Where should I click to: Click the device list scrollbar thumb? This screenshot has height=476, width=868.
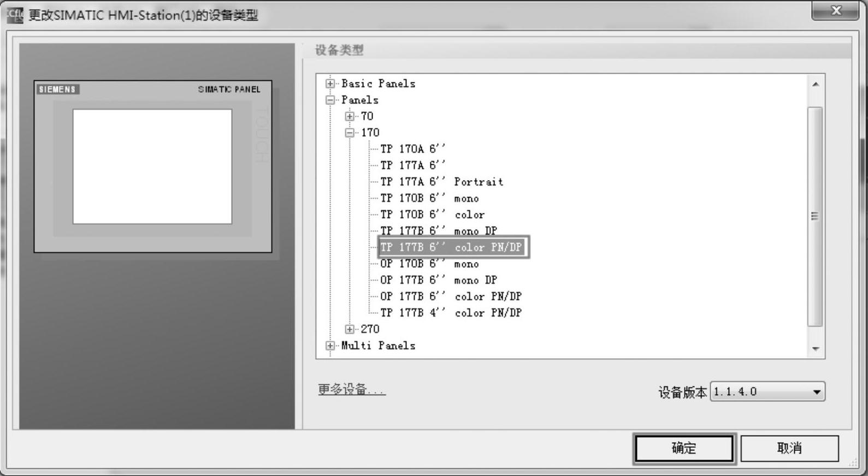814,217
